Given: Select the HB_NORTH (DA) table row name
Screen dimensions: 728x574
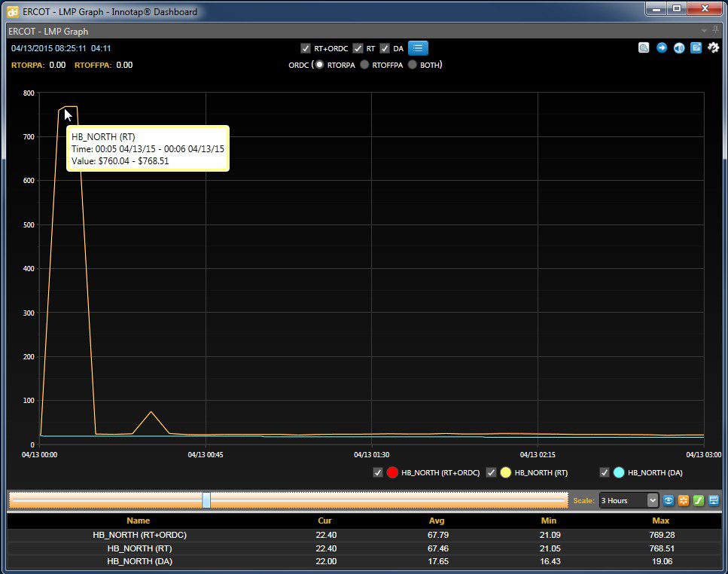Looking at the screenshot, I should [x=140, y=561].
